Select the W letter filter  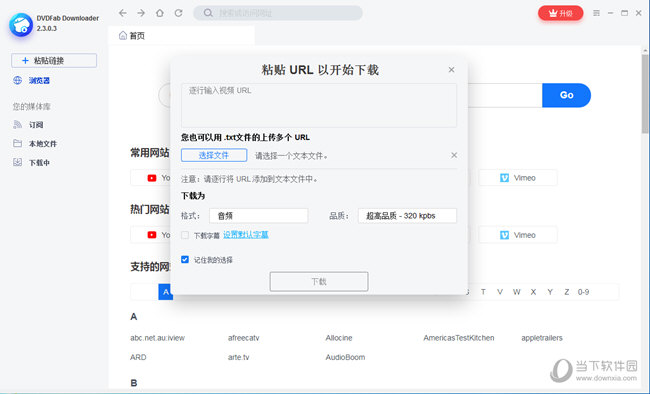pyautogui.click(x=517, y=292)
